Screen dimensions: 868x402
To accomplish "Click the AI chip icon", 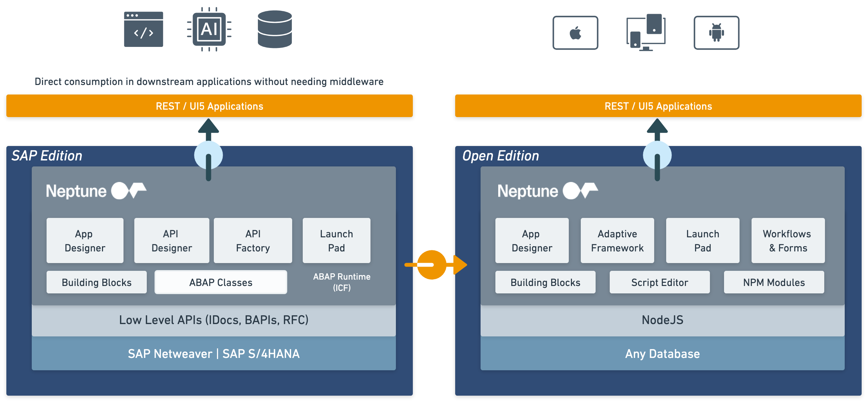I will 209,29.
